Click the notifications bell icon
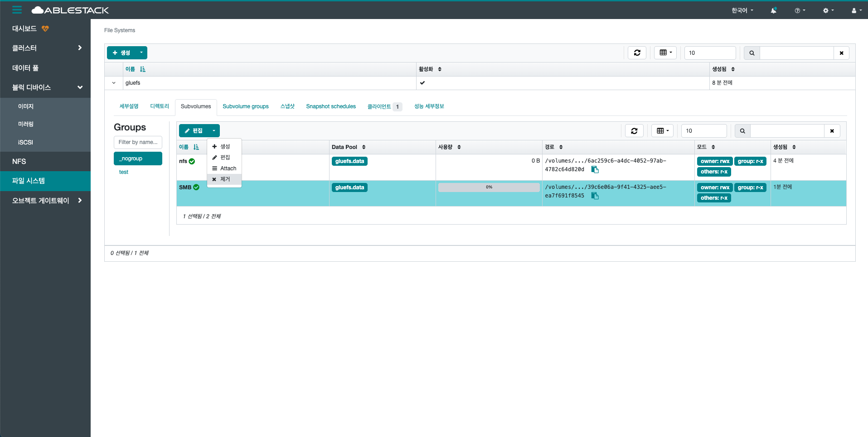This screenshot has width=868, height=437. (x=773, y=10)
